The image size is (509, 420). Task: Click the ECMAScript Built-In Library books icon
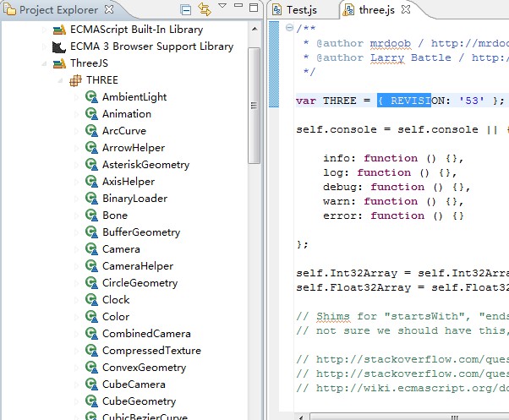[59, 30]
